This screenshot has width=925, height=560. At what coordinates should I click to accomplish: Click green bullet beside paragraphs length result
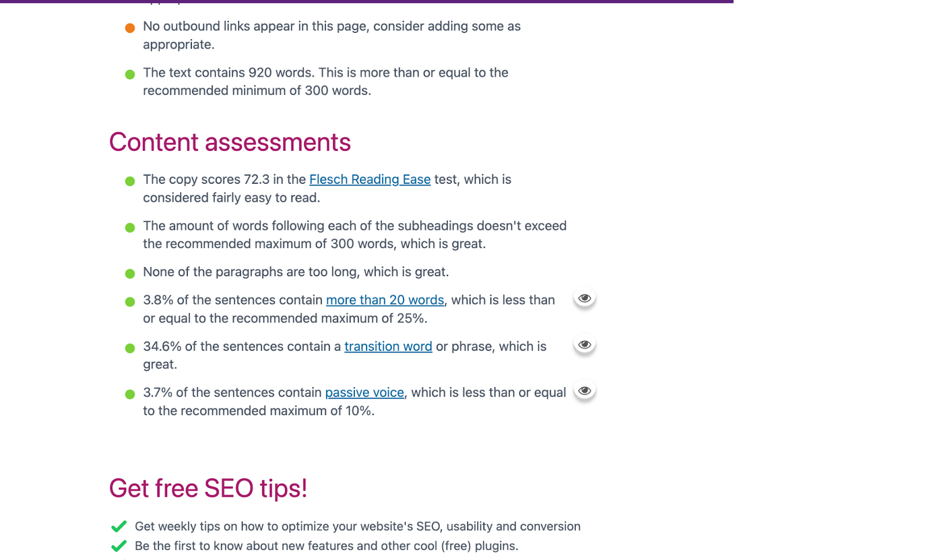(x=130, y=273)
